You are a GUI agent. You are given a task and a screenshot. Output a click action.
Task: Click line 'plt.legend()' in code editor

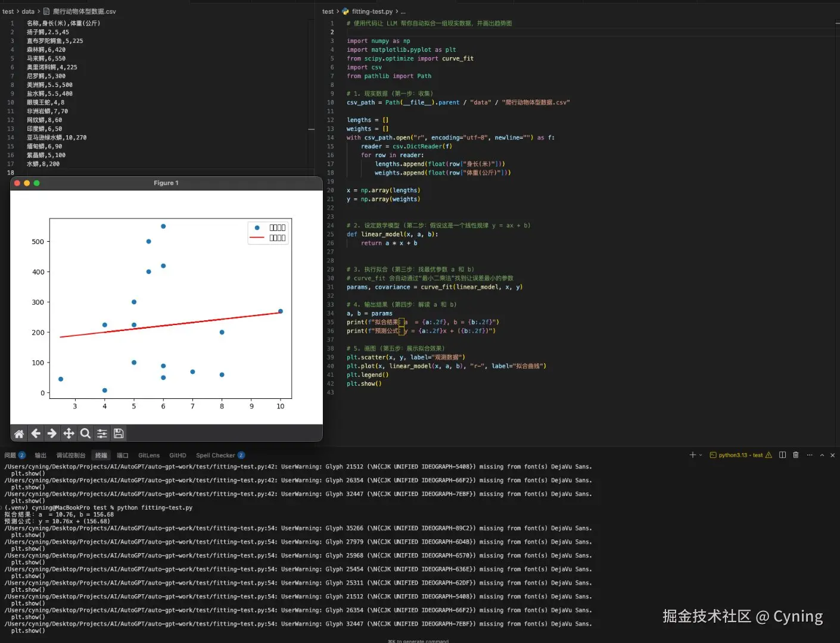click(x=368, y=374)
